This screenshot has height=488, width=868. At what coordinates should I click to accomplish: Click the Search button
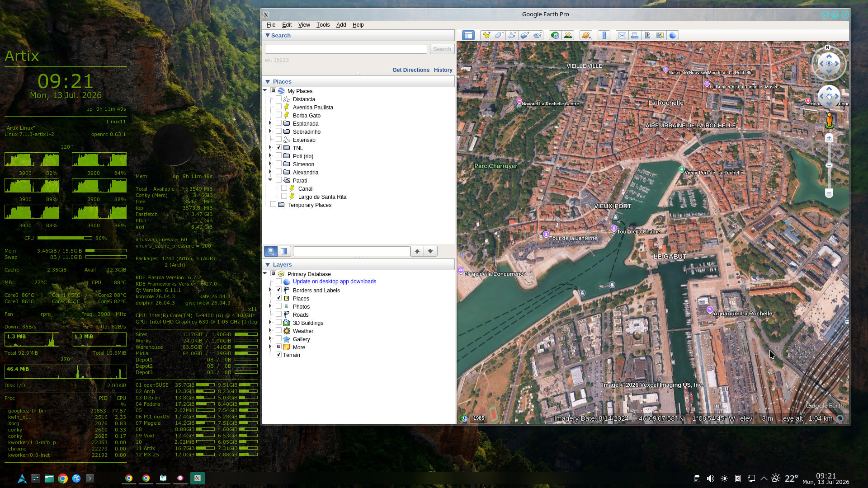(x=442, y=49)
